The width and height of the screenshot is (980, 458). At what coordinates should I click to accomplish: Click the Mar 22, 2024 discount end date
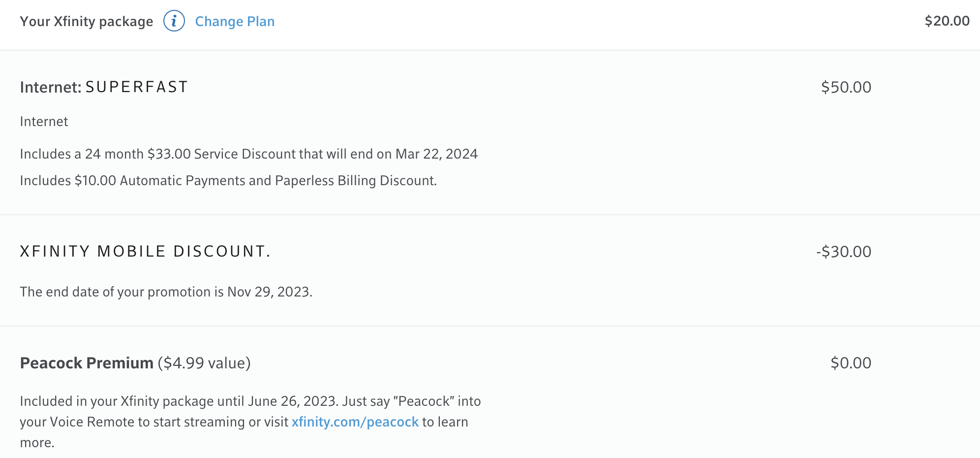point(436,154)
